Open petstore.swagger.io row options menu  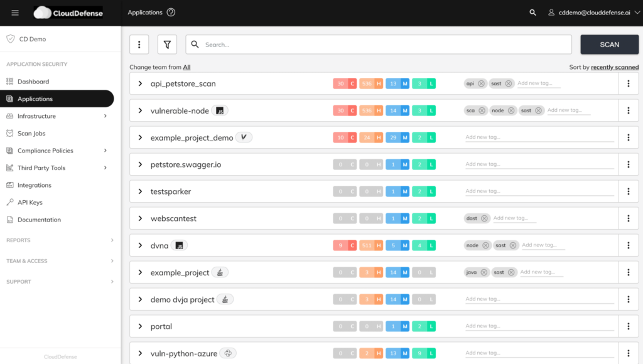tap(628, 164)
